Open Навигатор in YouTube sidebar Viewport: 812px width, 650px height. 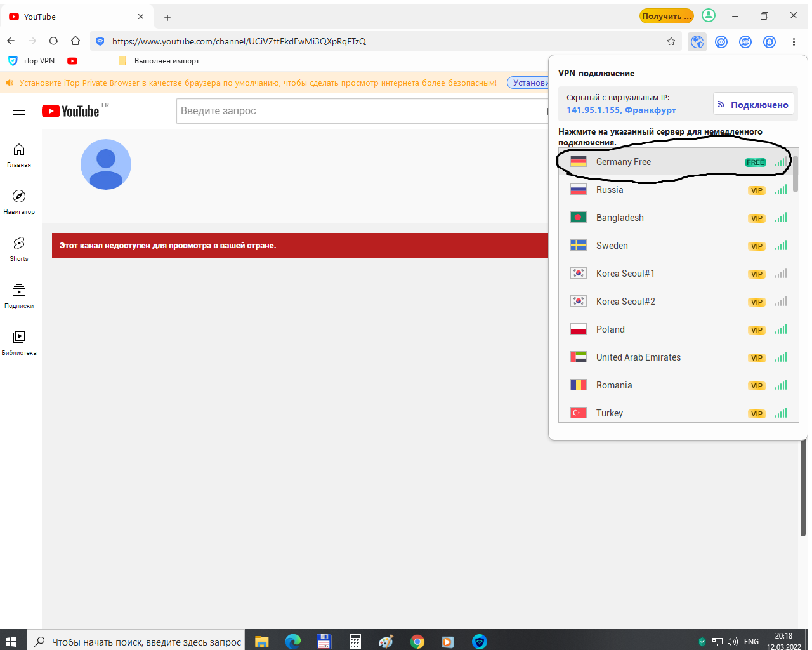(x=19, y=202)
